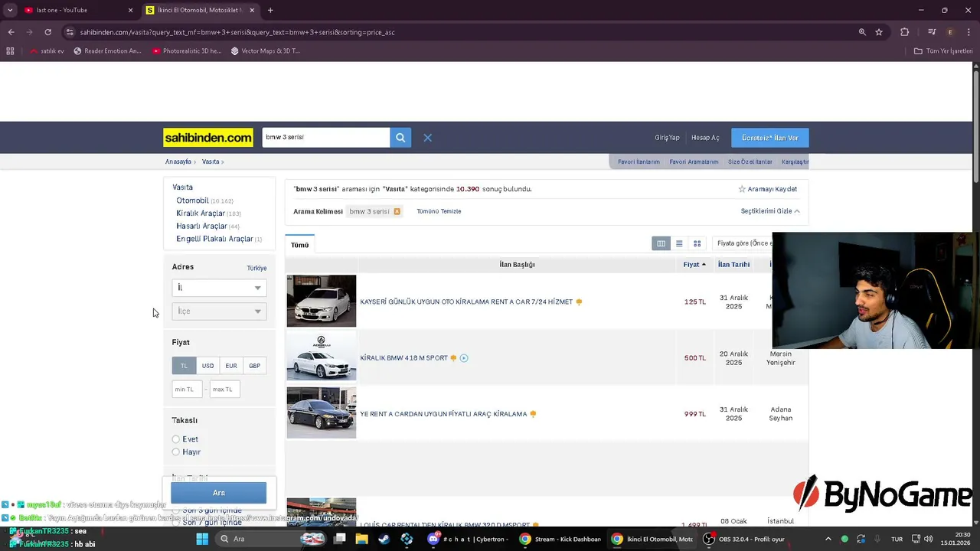Open the Chrome extensions puzzle icon
Screen dimensions: 980x551
tap(905, 32)
